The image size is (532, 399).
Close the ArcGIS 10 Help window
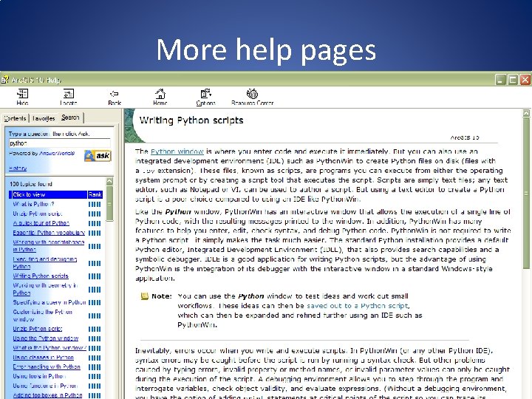click(525, 80)
